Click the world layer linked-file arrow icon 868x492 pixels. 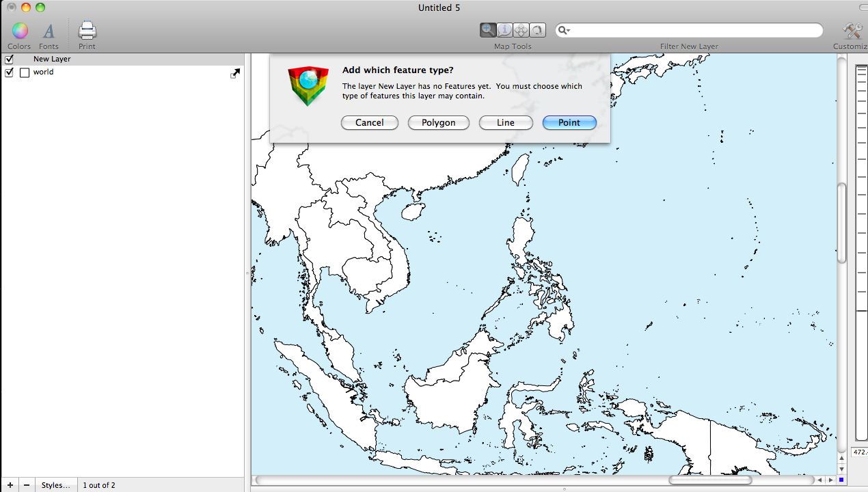235,73
